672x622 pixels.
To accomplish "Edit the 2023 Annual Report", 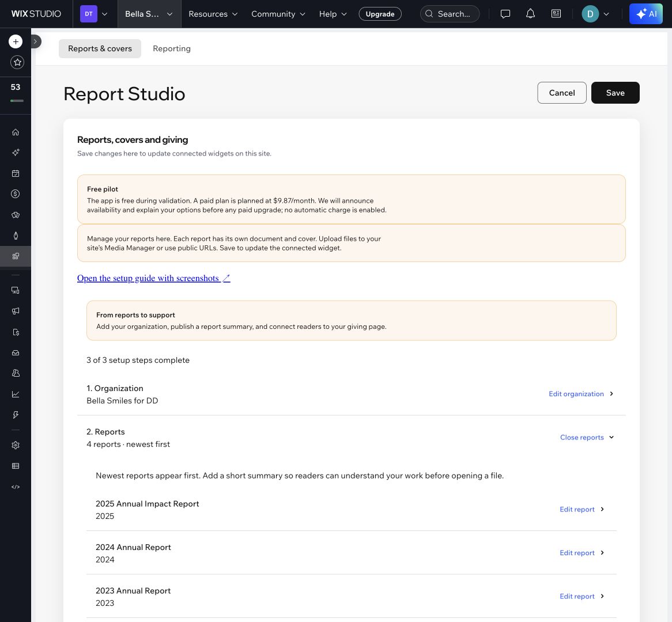I will point(582,596).
